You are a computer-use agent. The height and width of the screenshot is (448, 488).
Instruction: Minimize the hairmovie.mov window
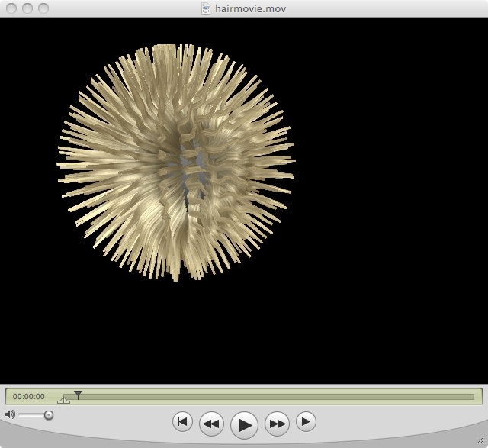(27, 8)
